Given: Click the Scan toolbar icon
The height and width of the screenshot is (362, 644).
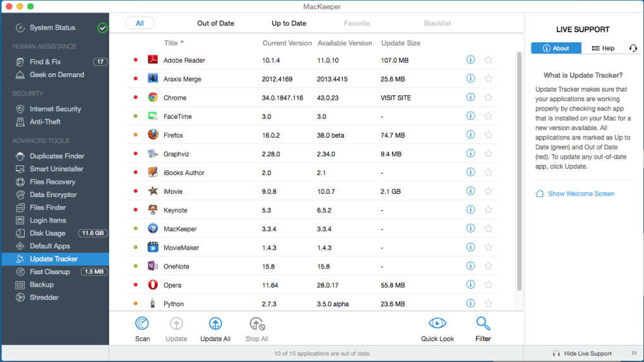Looking at the screenshot, I should tap(142, 324).
